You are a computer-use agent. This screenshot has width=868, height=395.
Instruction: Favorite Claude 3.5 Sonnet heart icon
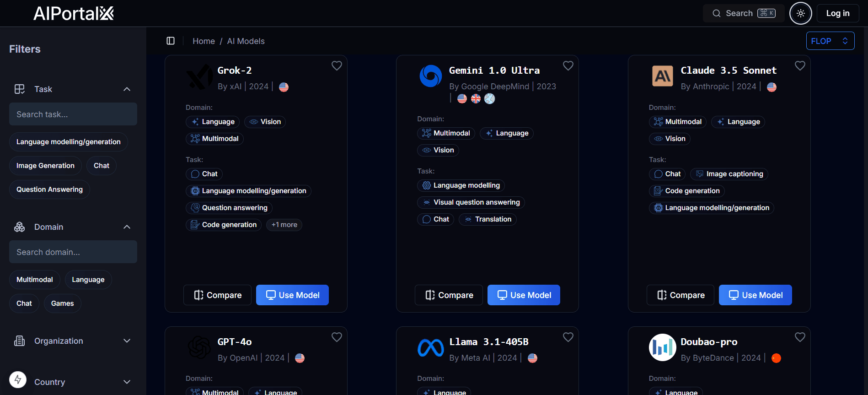click(x=800, y=66)
